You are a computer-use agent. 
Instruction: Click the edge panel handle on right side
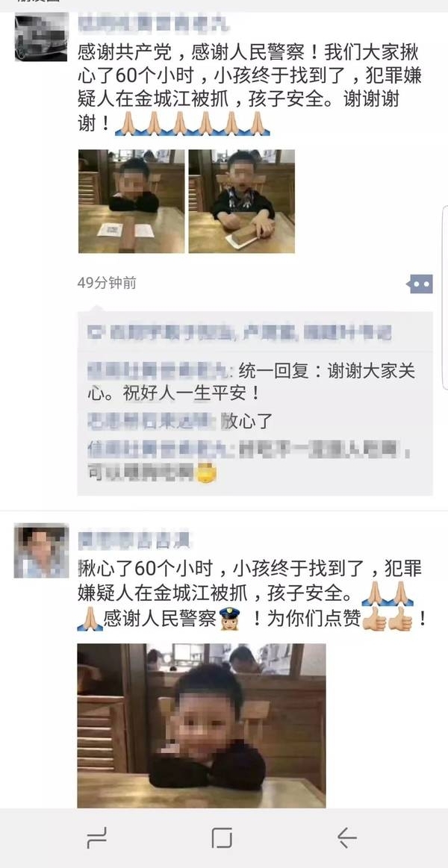click(x=445, y=297)
